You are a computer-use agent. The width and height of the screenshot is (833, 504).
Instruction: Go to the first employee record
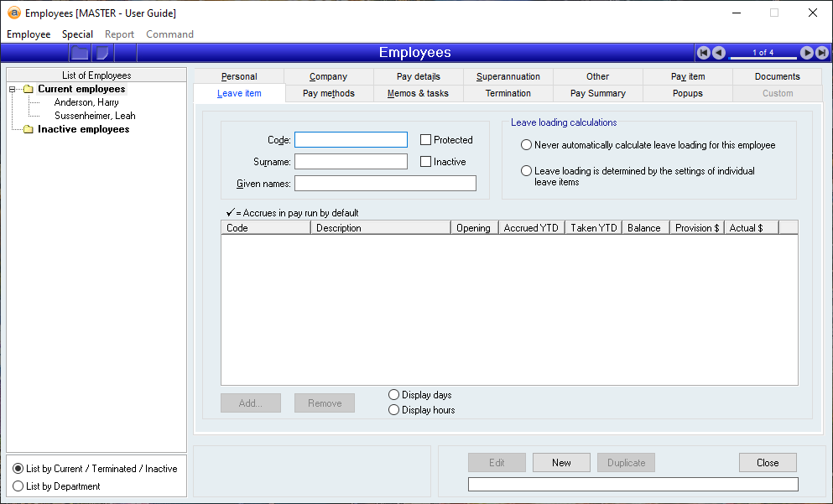(704, 53)
